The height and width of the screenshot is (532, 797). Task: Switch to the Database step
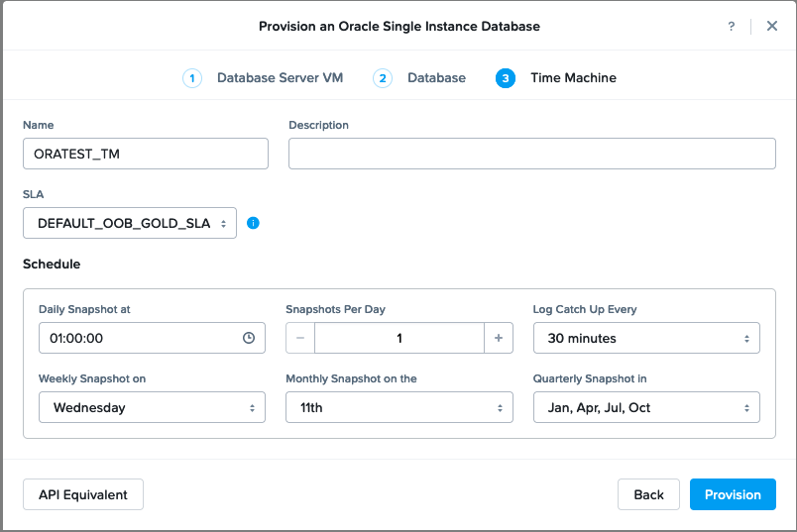pos(436,77)
